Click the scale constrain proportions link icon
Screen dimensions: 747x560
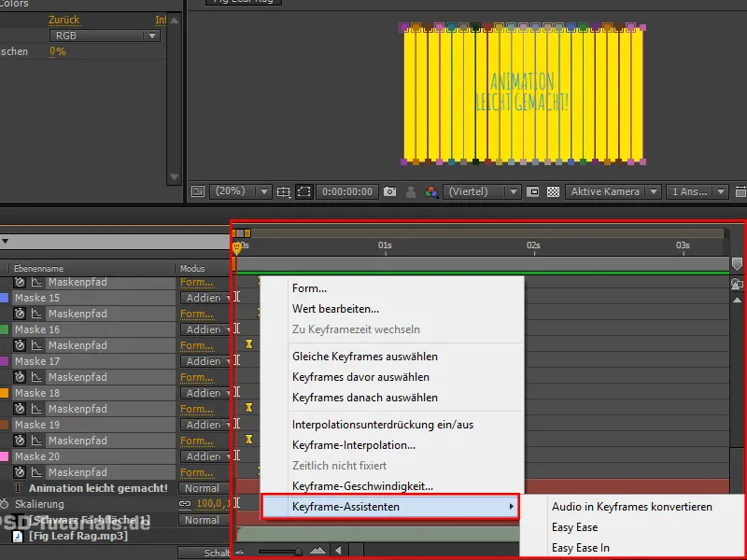tap(184, 504)
